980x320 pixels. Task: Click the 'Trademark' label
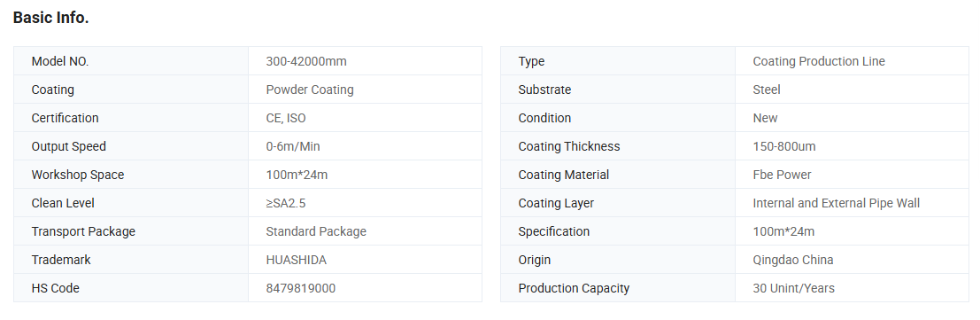coord(61,260)
